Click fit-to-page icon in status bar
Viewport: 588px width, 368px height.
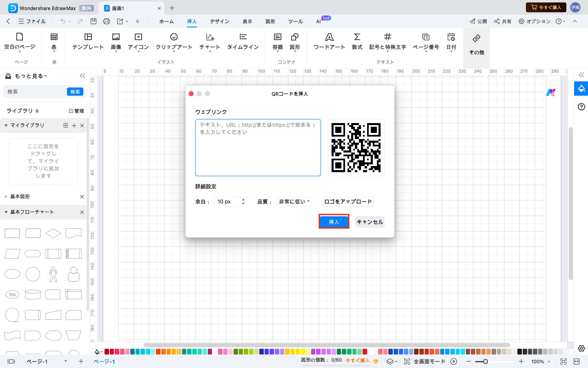(563, 361)
